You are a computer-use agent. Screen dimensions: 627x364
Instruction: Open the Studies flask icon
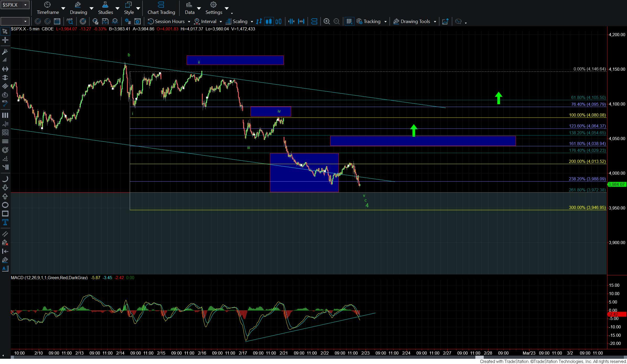(x=105, y=5)
